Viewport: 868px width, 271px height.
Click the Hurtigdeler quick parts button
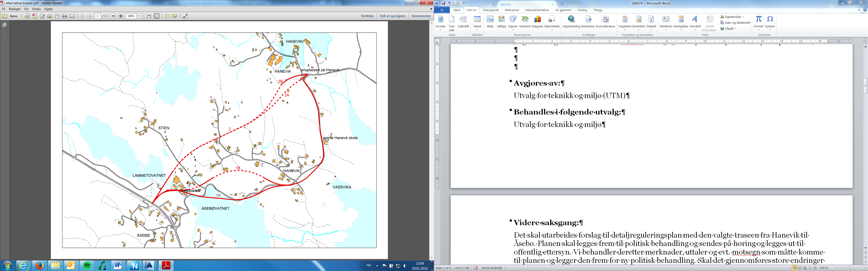tap(681, 23)
